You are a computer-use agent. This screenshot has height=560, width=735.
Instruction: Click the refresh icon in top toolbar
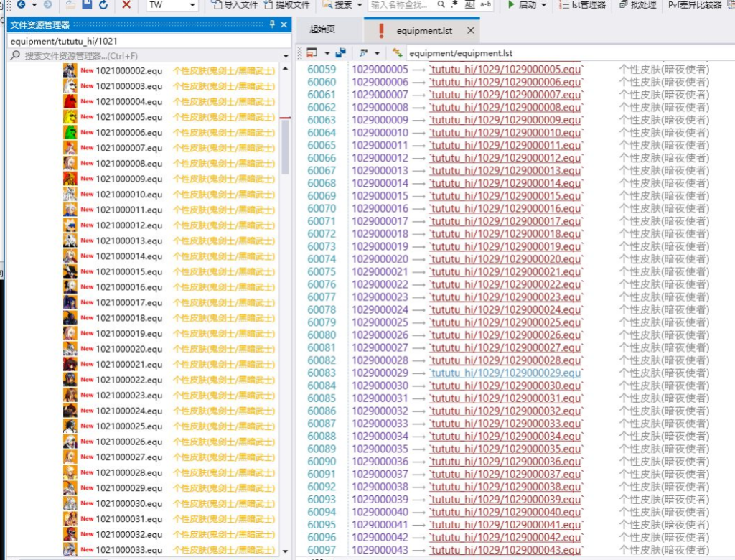click(103, 5)
